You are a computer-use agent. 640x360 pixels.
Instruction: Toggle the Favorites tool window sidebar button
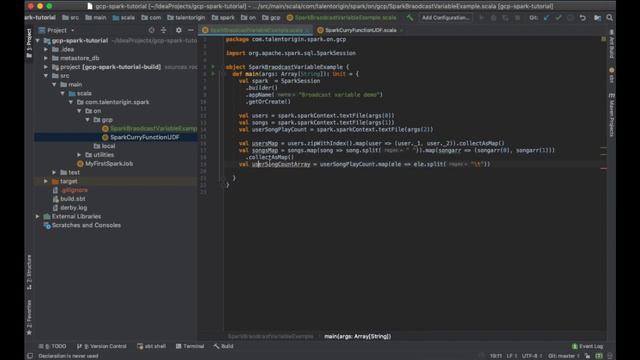pyautogui.click(x=29, y=318)
